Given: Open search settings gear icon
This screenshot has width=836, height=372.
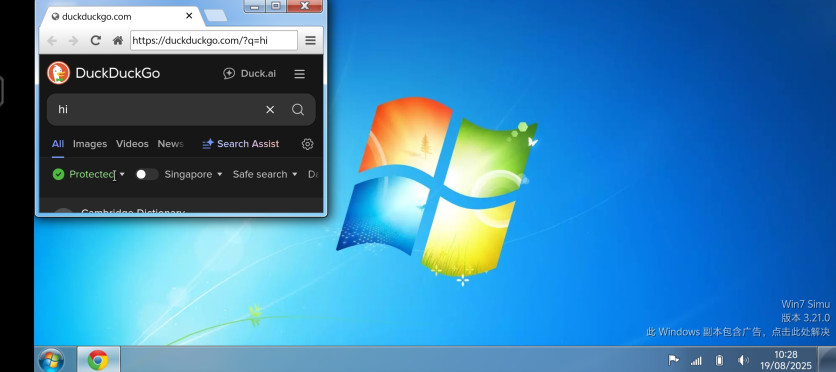Looking at the screenshot, I should tap(308, 144).
